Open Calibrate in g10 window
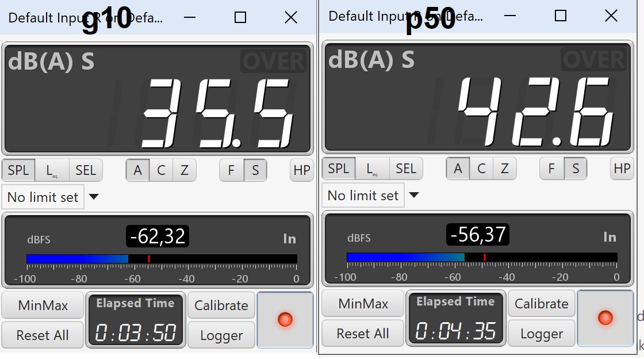This screenshot has height=359, width=644. 221,305
